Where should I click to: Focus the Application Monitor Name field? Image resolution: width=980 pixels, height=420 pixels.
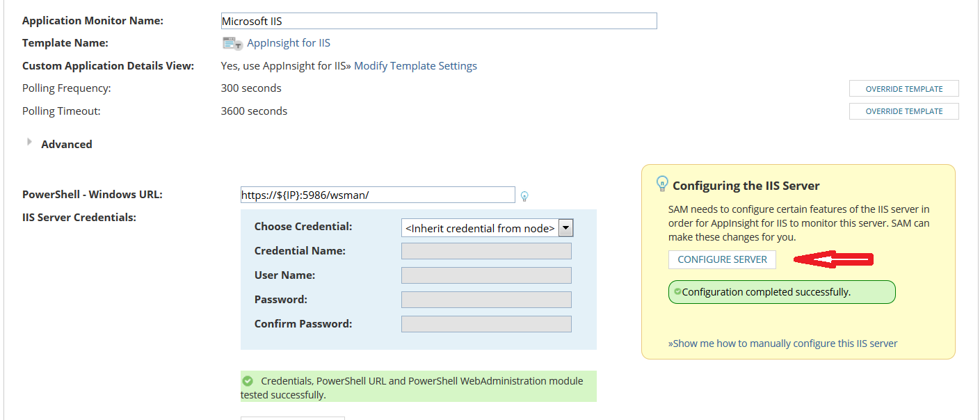point(439,21)
